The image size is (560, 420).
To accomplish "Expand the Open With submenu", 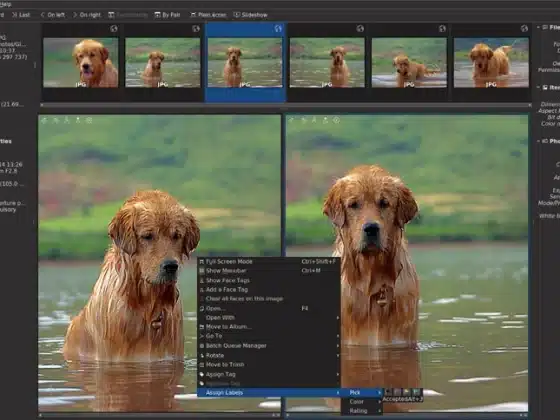I will click(269, 318).
